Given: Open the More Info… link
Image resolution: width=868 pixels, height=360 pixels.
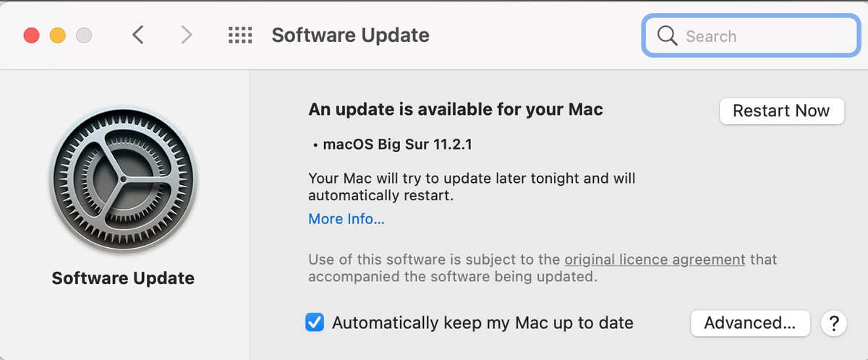Looking at the screenshot, I should (346, 218).
